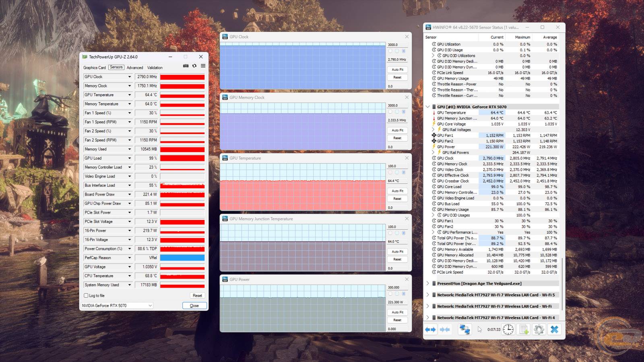Click the GPU Memory Clock graph title icon
Viewport: 644px width, 362px height.
(225, 97)
